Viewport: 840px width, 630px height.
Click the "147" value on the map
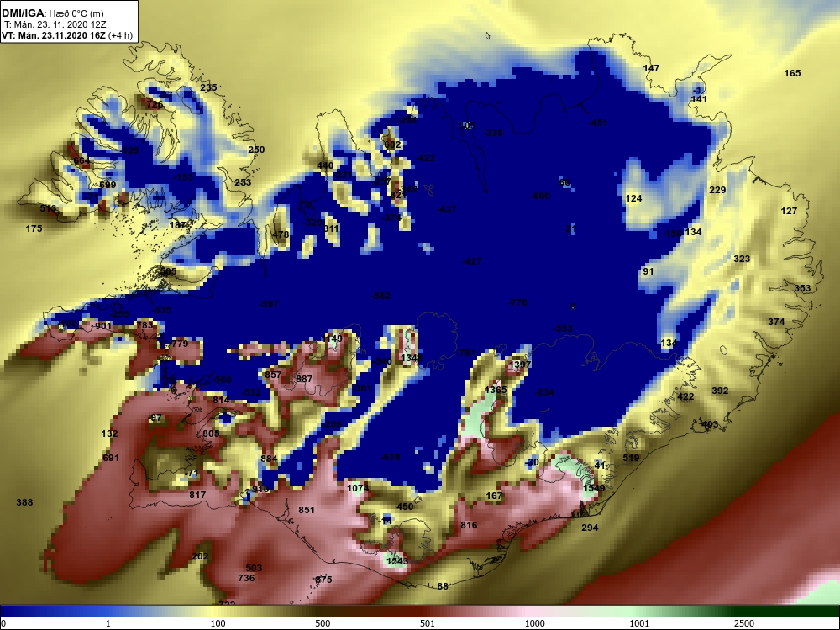point(651,68)
